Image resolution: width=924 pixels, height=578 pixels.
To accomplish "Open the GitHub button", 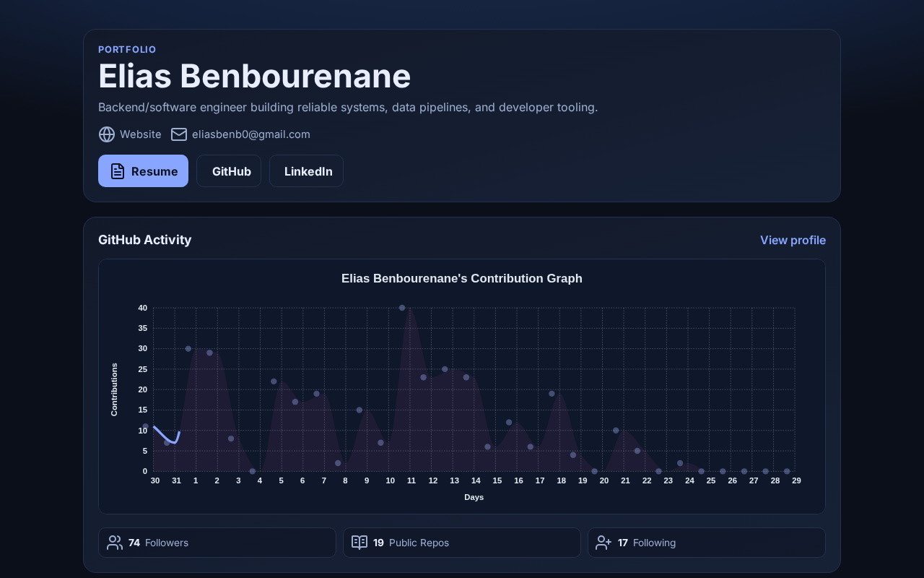I will (231, 171).
